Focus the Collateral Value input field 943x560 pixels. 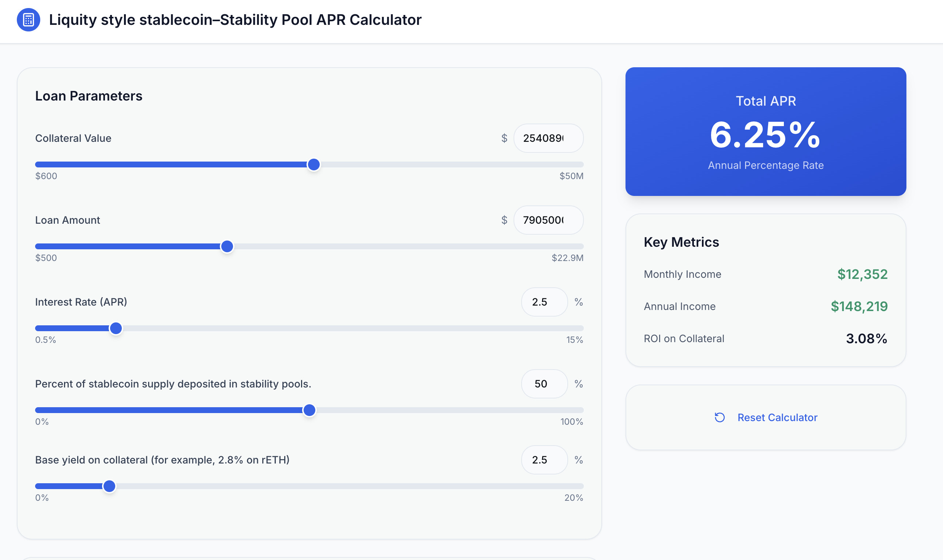coord(549,138)
